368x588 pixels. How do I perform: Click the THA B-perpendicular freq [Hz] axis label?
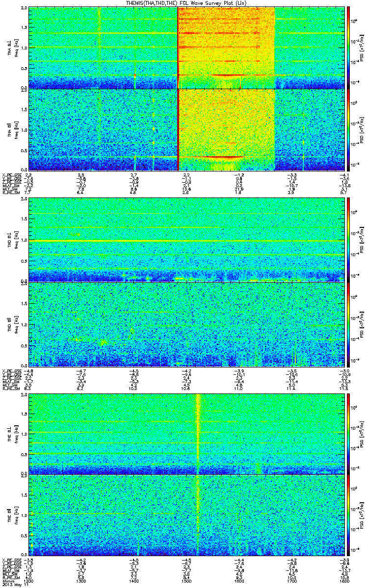pyautogui.click(x=16, y=48)
